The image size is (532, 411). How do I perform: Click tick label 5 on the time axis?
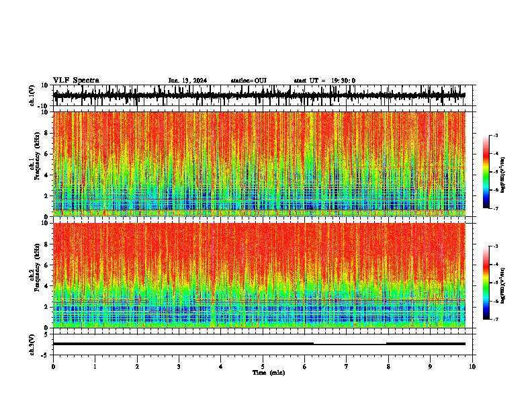(x=263, y=367)
